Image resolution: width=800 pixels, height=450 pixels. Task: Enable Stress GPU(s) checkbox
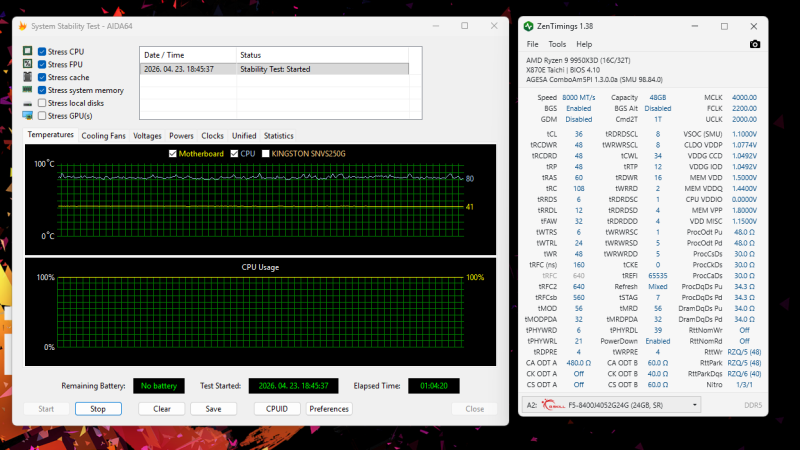42,116
